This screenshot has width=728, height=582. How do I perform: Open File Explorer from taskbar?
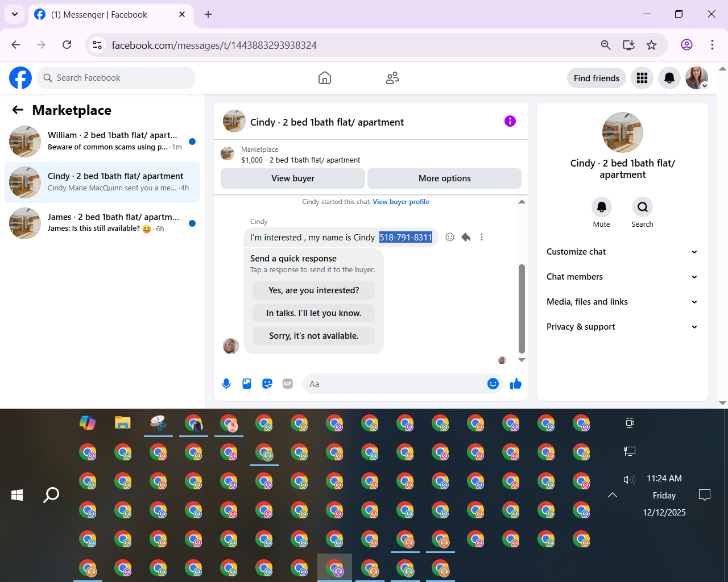pos(123,423)
